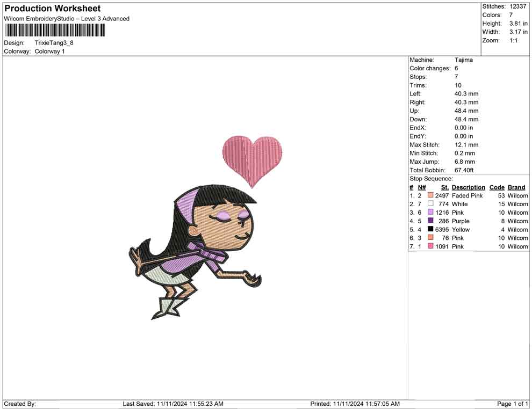Viewport: 532px width, 409px height.
Task: Click the EndX value '0.00 in'
Action: [x=464, y=128]
